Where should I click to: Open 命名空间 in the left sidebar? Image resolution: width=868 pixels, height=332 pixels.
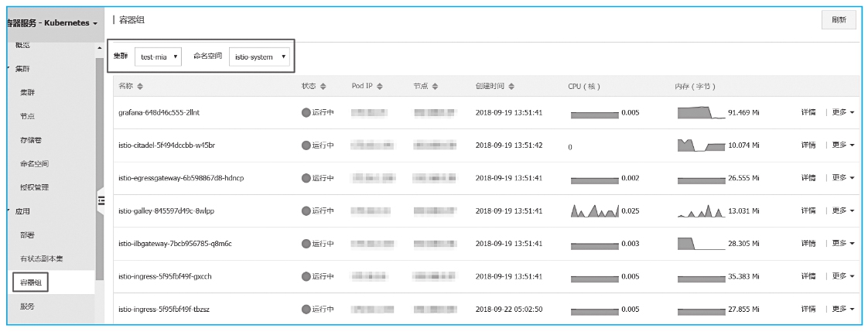tap(34, 164)
